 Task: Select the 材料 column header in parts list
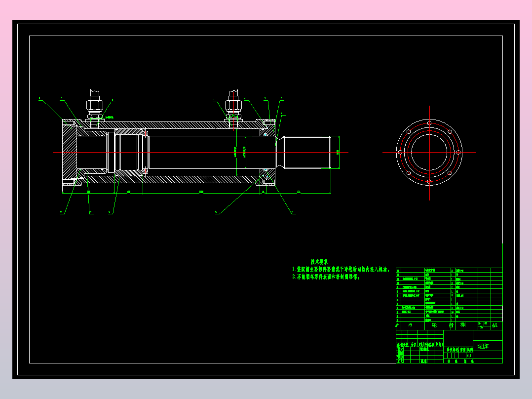[x=463, y=325]
